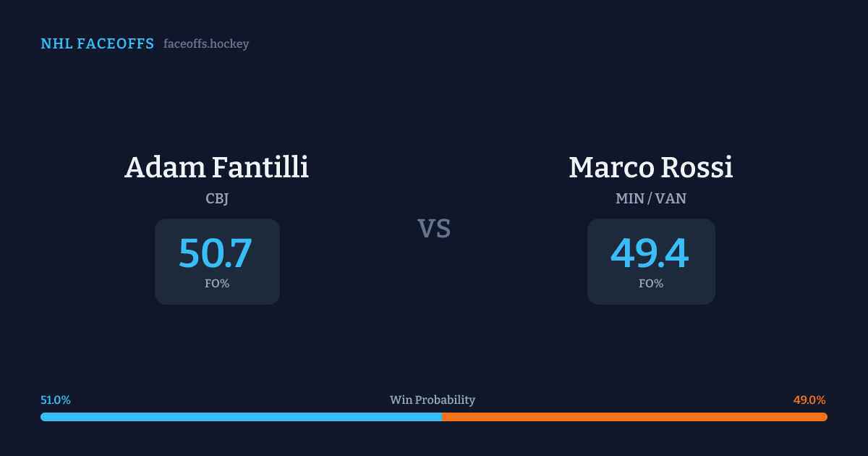Viewport: 868px width, 456px height.
Task: Click where blue meets orange in the bar
Action: pos(442,417)
